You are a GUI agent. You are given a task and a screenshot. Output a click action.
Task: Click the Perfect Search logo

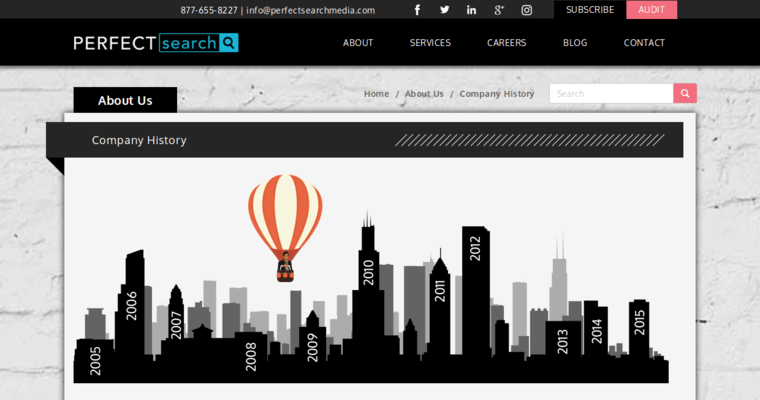pos(156,43)
